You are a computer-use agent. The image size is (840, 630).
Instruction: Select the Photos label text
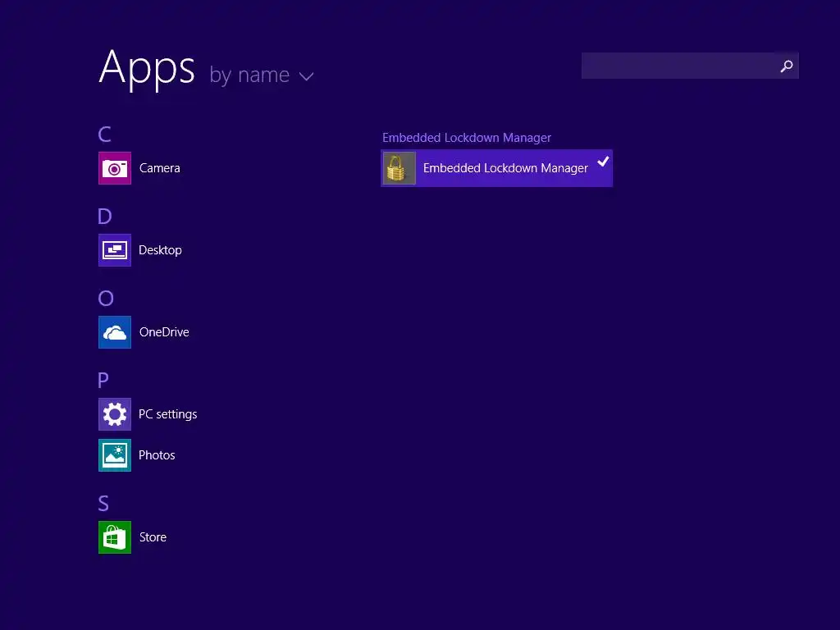[x=157, y=455]
